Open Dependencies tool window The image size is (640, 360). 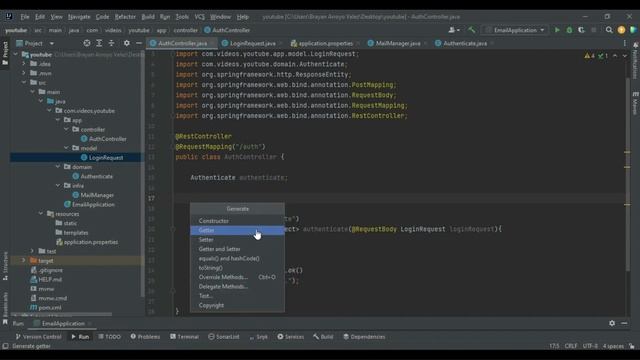tap(364, 337)
